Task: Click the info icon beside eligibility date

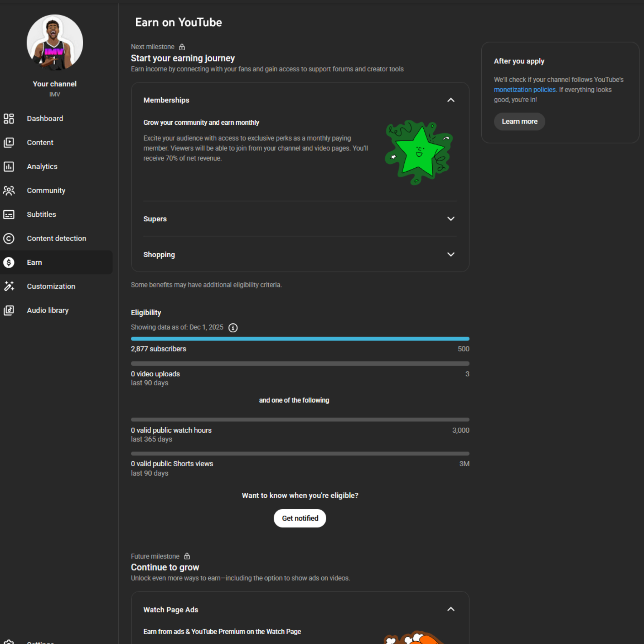Action: (x=233, y=328)
